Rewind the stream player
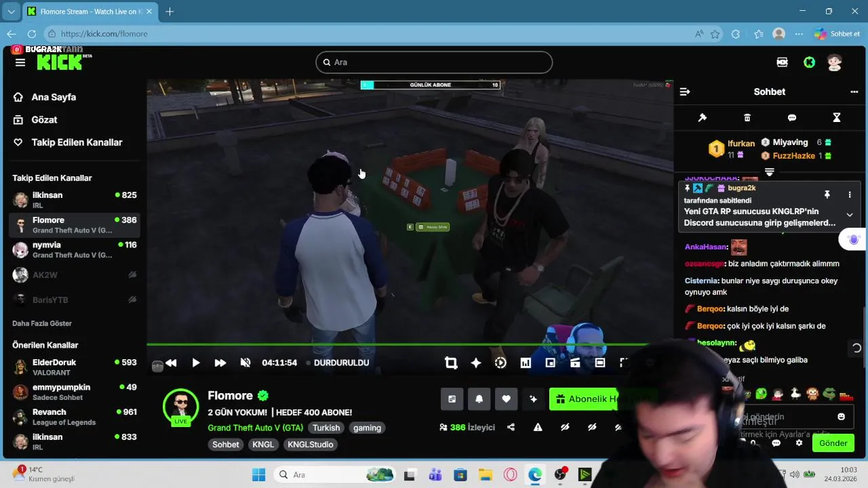 tap(171, 363)
